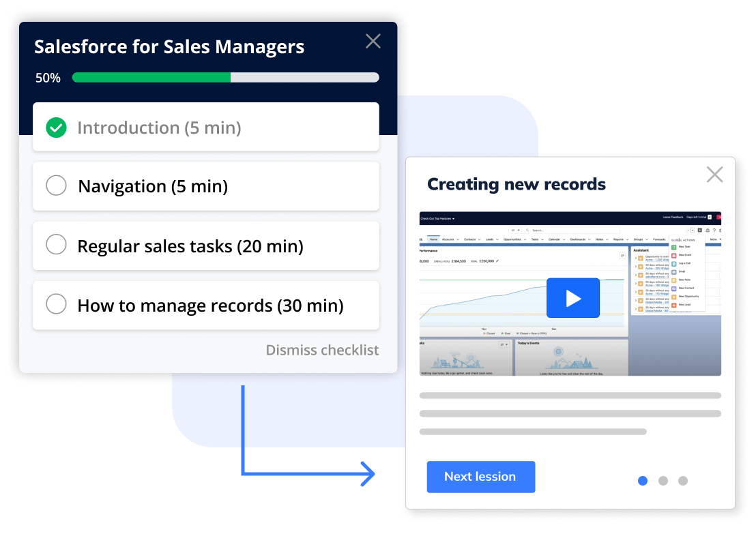756x549 pixels.
Task: Expand the Check Out Top Features dropdown
Action: 453,220
